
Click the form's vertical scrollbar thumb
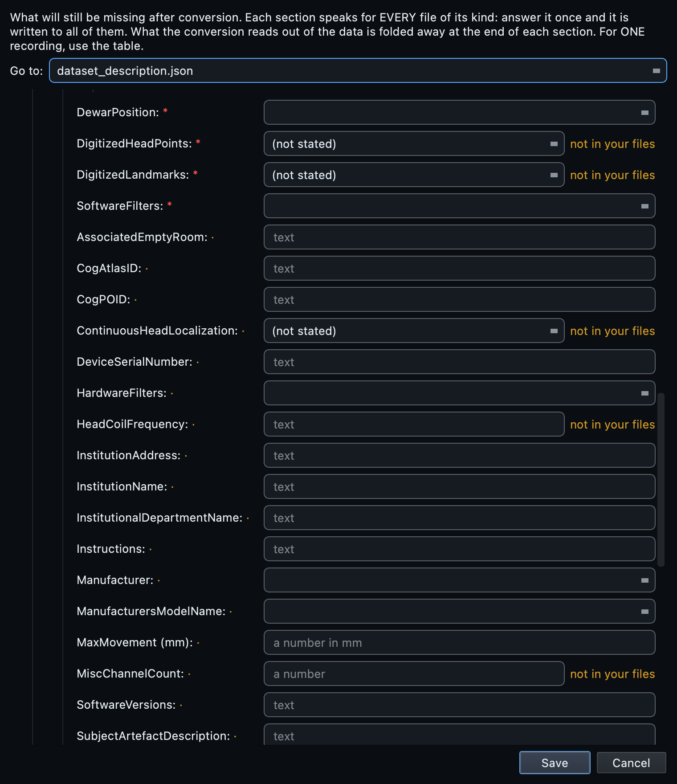(661, 479)
